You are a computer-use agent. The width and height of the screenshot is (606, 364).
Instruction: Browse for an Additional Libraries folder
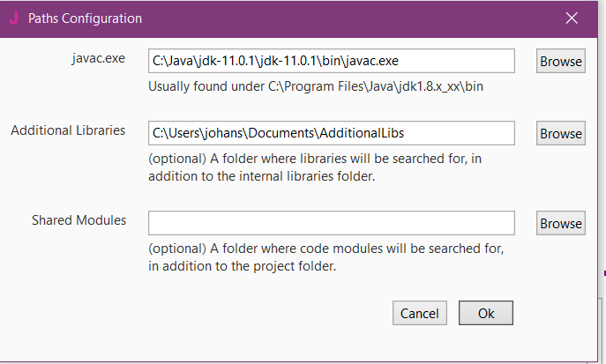[561, 134]
